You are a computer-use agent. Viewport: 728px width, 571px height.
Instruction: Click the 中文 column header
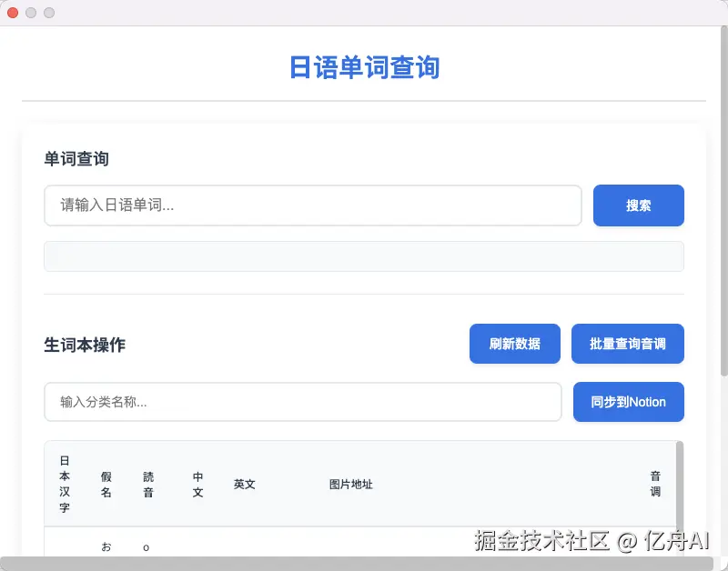pos(197,485)
